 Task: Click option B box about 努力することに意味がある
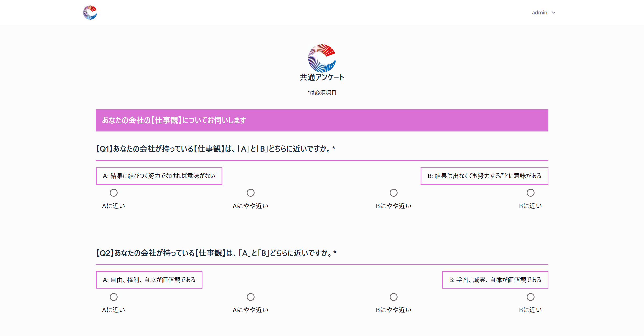coord(484,176)
